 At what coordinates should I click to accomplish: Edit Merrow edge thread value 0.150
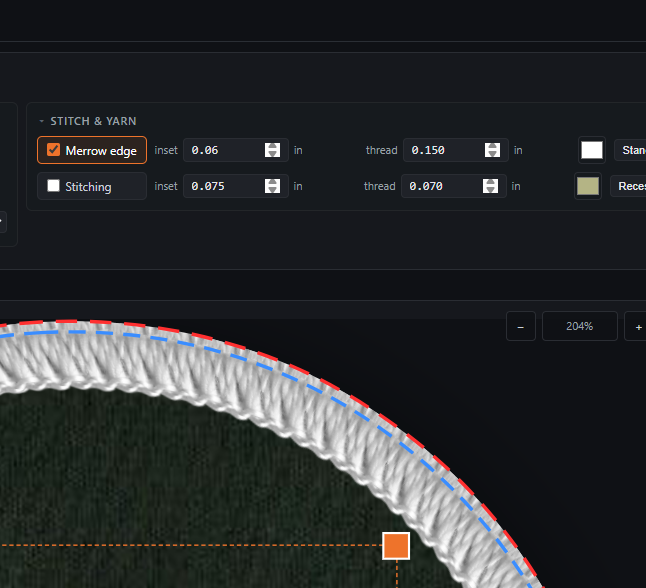tap(456, 150)
